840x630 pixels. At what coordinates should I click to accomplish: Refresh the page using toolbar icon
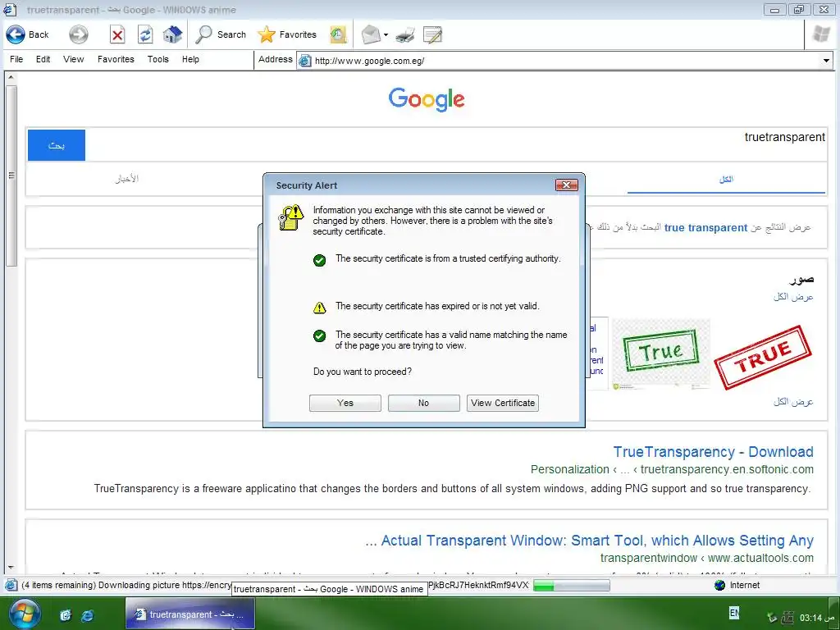click(145, 35)
